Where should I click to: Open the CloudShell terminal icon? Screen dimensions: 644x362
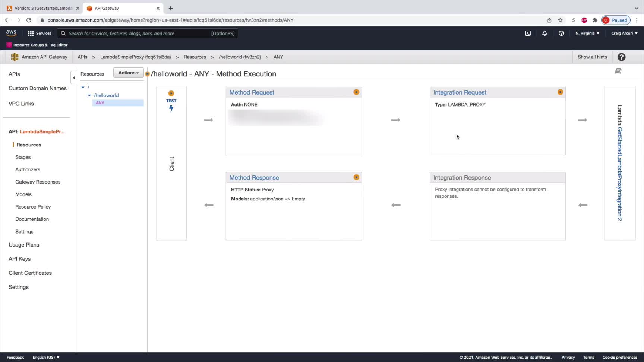pyautogui.click(x=528, y=33)
